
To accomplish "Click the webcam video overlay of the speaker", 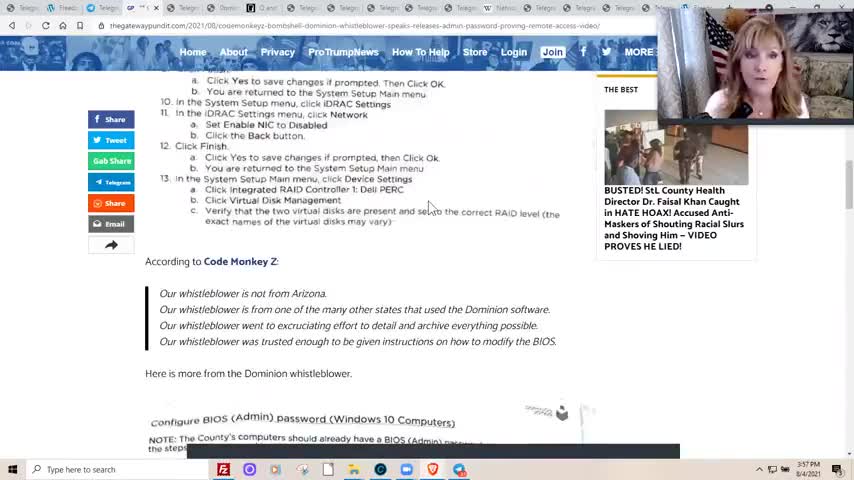I will tap(755, 64).
